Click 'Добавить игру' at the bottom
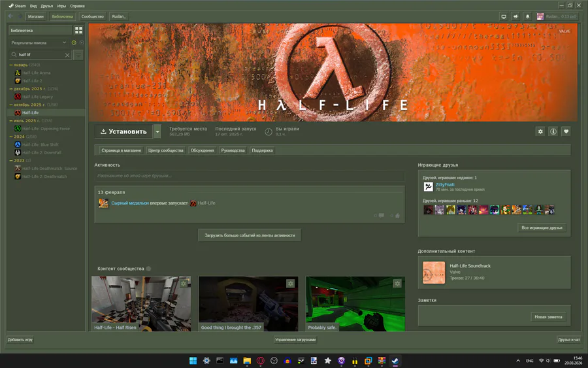The image size is (588, 368). click(20, 339)
